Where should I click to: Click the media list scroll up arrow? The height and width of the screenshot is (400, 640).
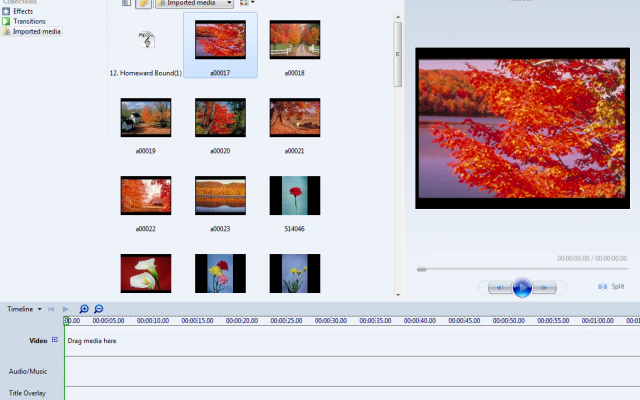click(x=398, y=17)
